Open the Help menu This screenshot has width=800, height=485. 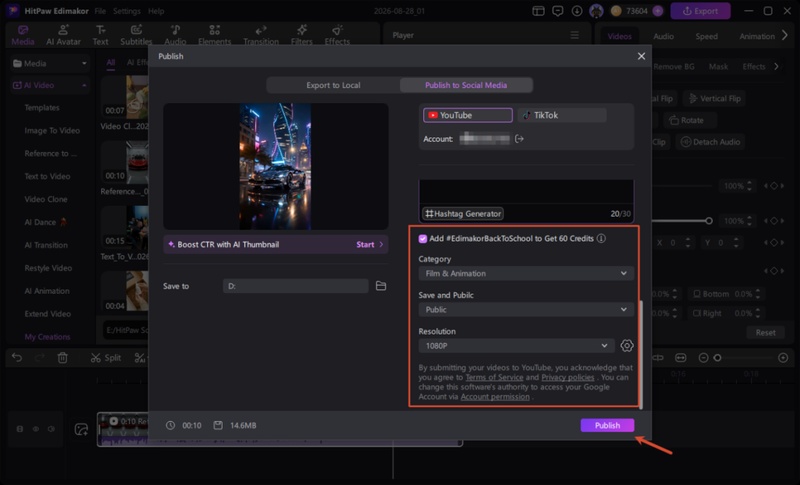[x=156, y=11]
